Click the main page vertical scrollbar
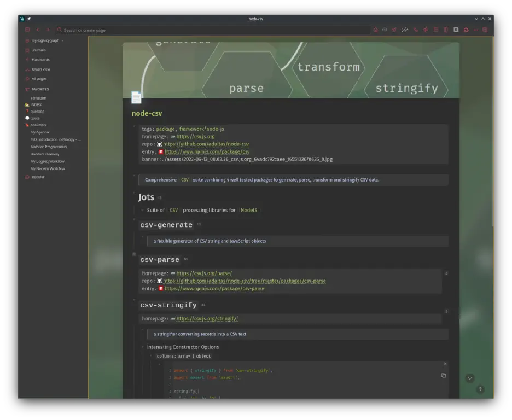This screenshot has height=420, width=512. click(493, 132)
